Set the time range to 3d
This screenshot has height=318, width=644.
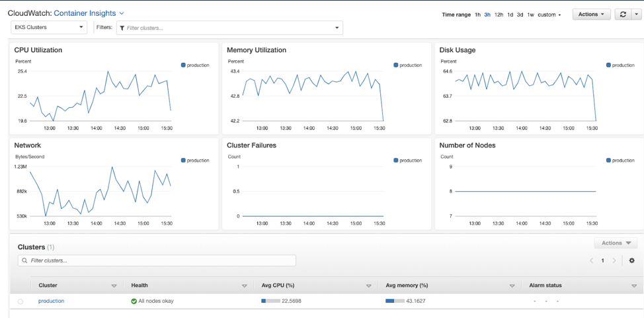point(520,15)
